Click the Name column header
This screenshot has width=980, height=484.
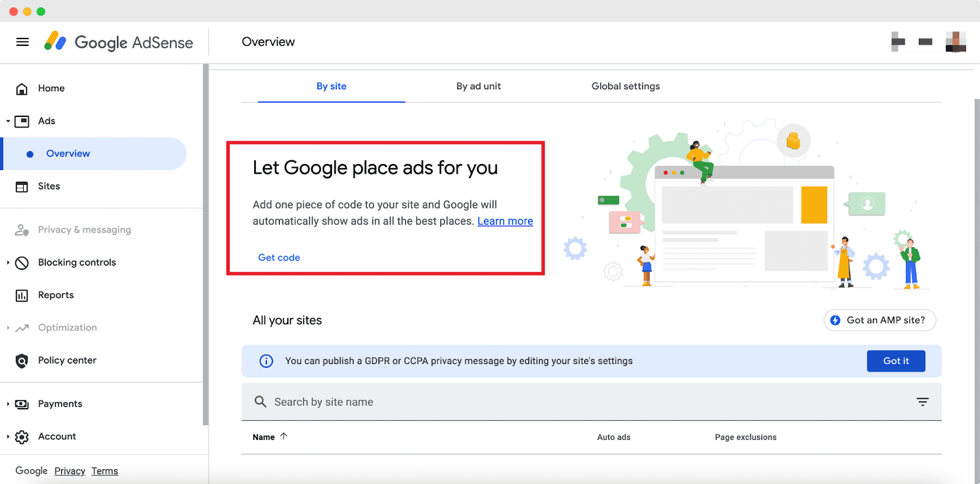(264, 437)
